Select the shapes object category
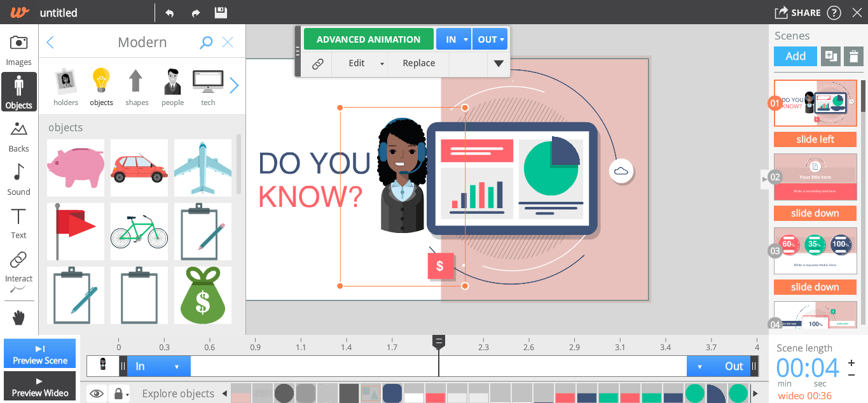Image resolution: width=868 pixels, height=403 pixels. 137,86
